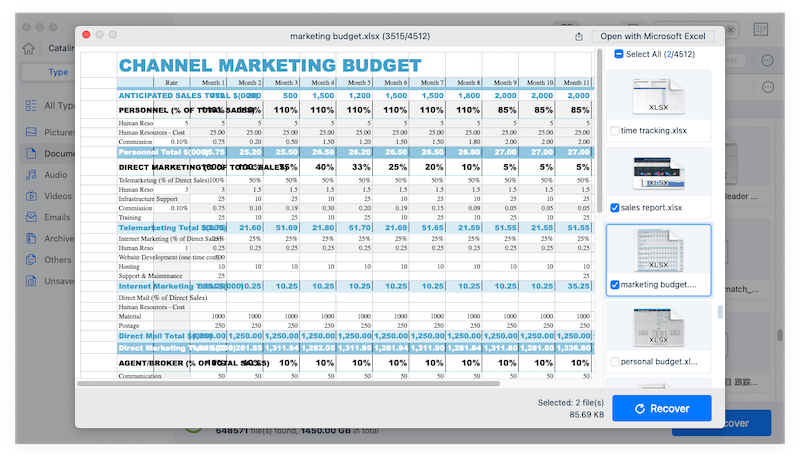Open All Types category icon in sidebar
The height and width of the screenshot is (462, 800).
(x=31, y=106)
